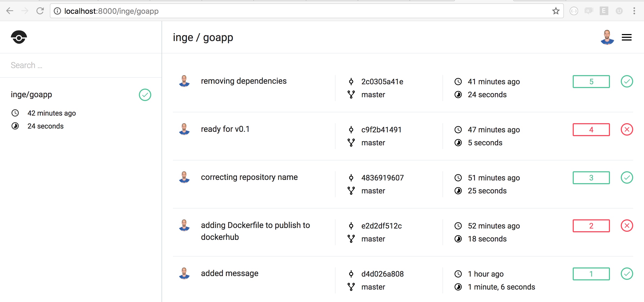Image resolution: width=644 pixels, height=302 pixels.
Task: Open the hamburger menu
Action: click(x=626, y=37)
